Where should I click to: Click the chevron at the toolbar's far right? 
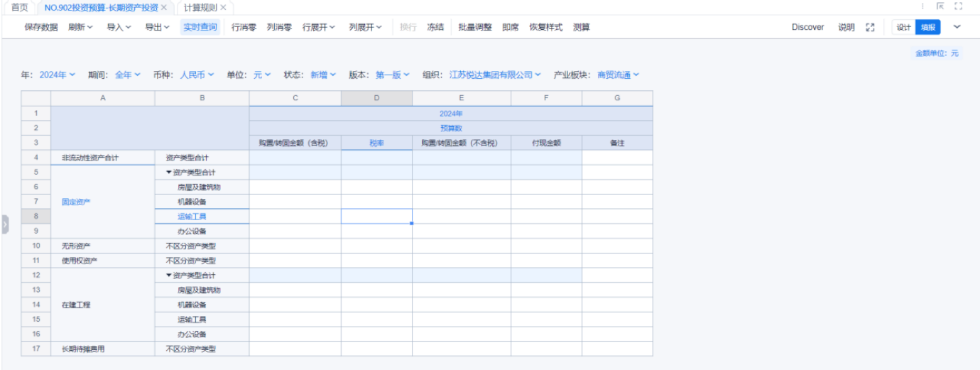(957, 28)
